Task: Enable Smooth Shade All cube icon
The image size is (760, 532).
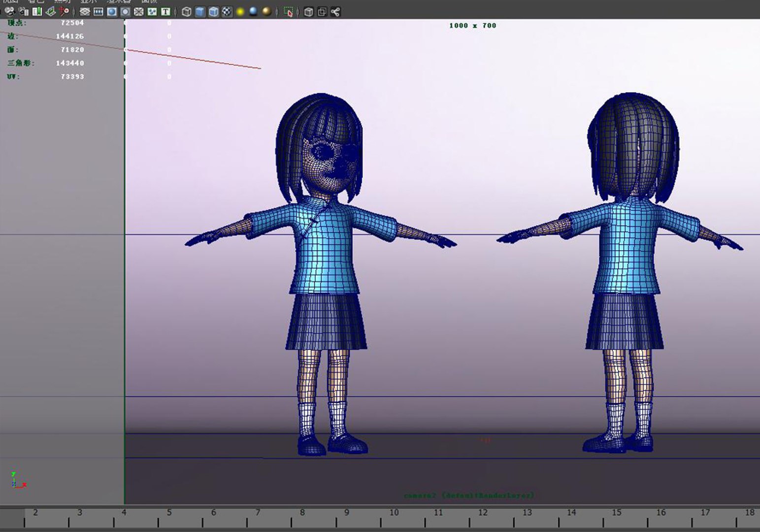Action: (200, 11)
